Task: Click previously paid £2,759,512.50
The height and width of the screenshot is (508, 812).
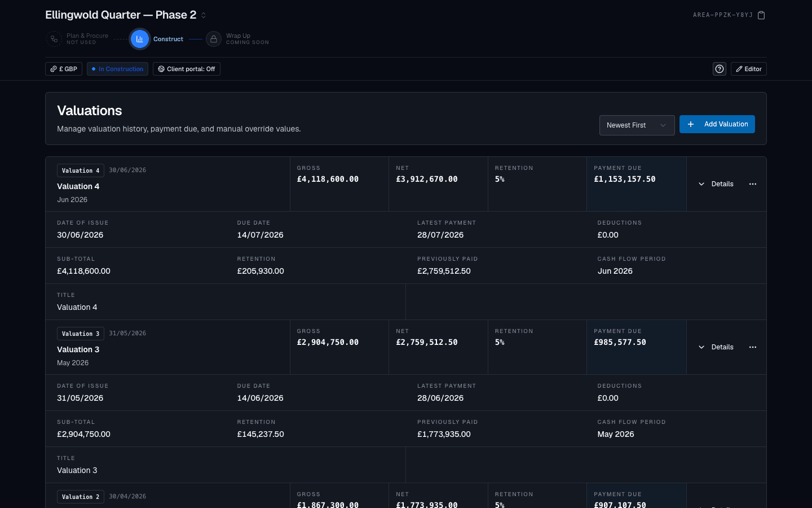Action: tap(444, 271)
